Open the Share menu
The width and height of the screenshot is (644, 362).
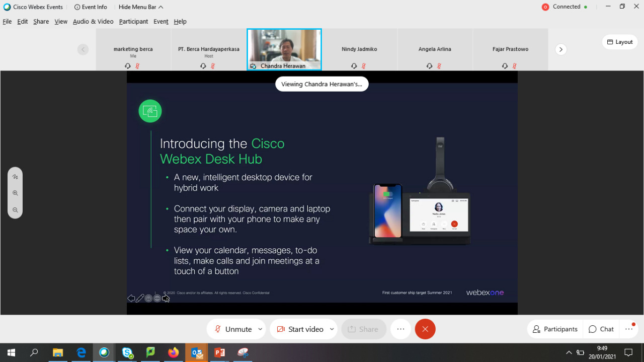click(x=41, y=22)
